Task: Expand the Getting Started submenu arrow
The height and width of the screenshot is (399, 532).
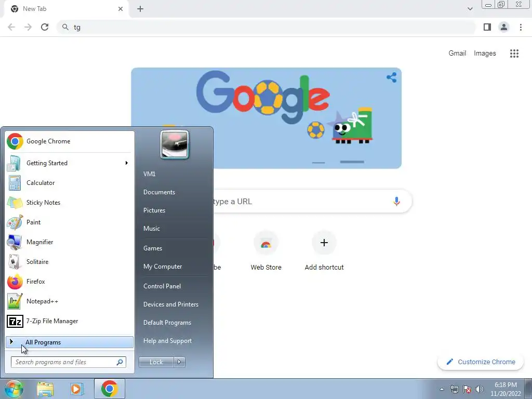Action: 127,163
